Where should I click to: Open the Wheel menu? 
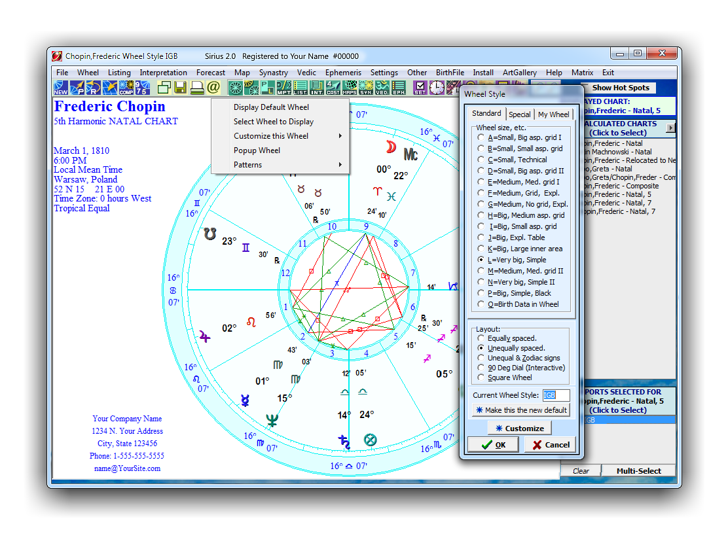point(88,73)
